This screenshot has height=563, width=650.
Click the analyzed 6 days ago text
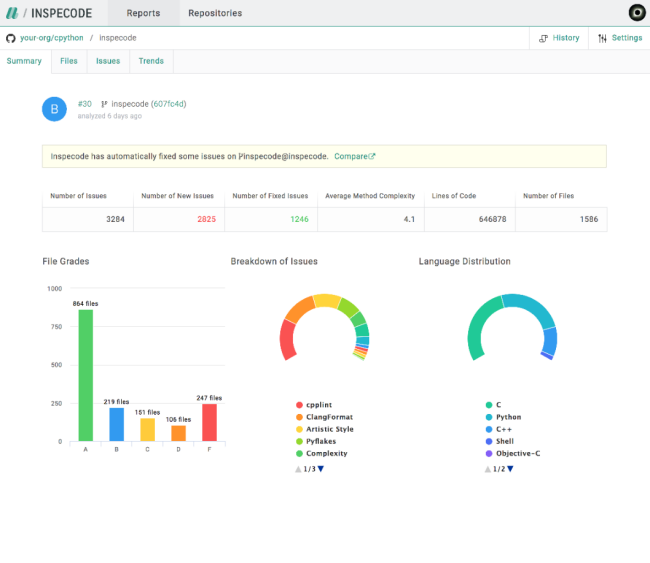110,116
